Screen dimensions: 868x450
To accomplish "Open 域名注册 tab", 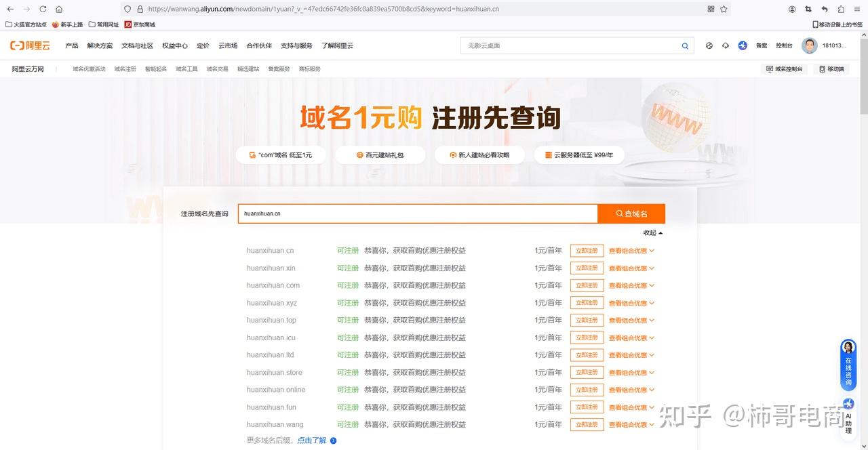I will pyautogui.click(x=125, y=69).
